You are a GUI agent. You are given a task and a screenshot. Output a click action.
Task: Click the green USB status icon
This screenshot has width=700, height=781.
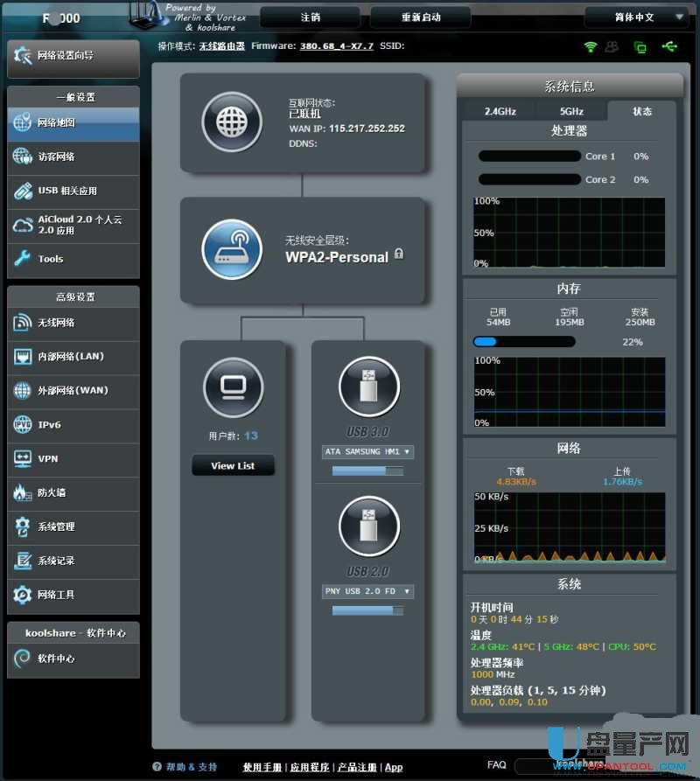(669, 46)
